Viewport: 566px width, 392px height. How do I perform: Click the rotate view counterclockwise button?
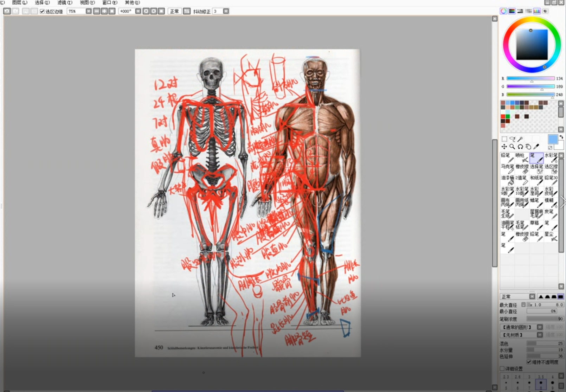(x=146, y=11)
